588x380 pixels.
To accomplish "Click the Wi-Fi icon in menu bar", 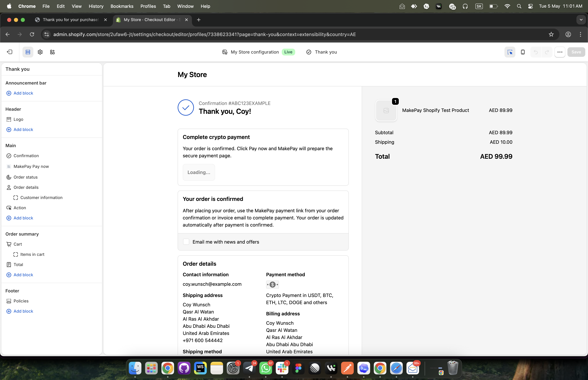I will 507,6.
